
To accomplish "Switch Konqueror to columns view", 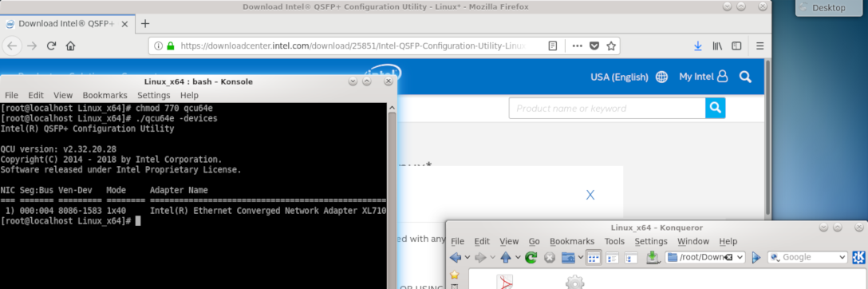I will pos(630,257).
